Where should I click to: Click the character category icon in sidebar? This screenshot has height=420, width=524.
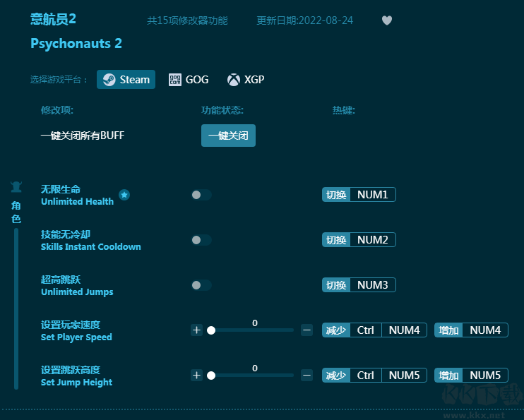coord(16,187)
